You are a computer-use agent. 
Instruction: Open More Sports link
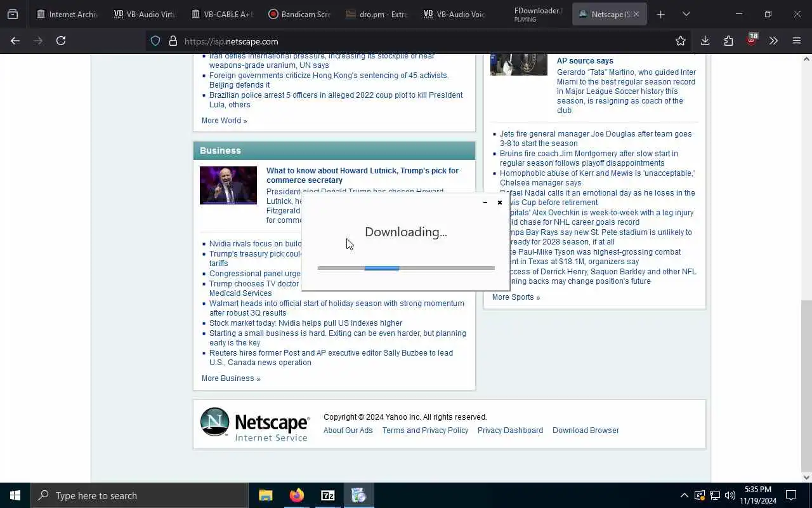[516, 297]
